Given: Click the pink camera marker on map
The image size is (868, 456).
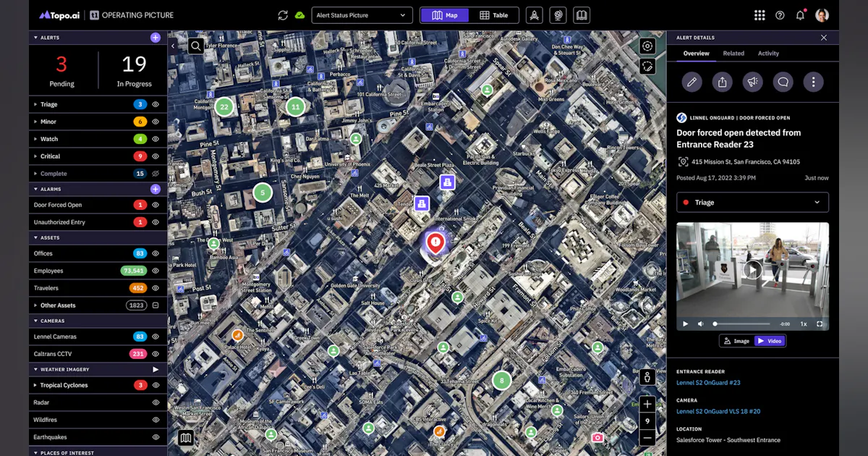Looking at the screenshot, I should (x=597, y=437).
